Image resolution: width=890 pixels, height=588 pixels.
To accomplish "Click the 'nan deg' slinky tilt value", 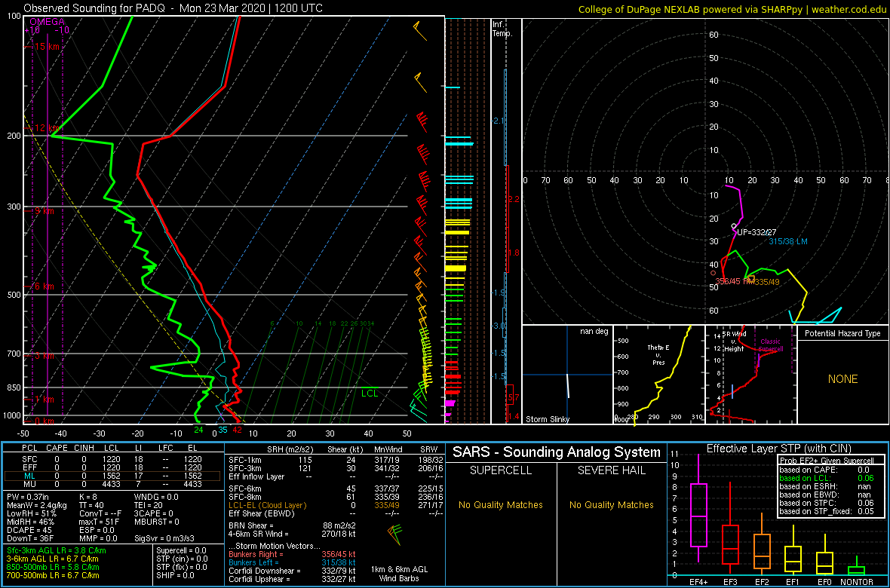I will (x=594, y=332).
